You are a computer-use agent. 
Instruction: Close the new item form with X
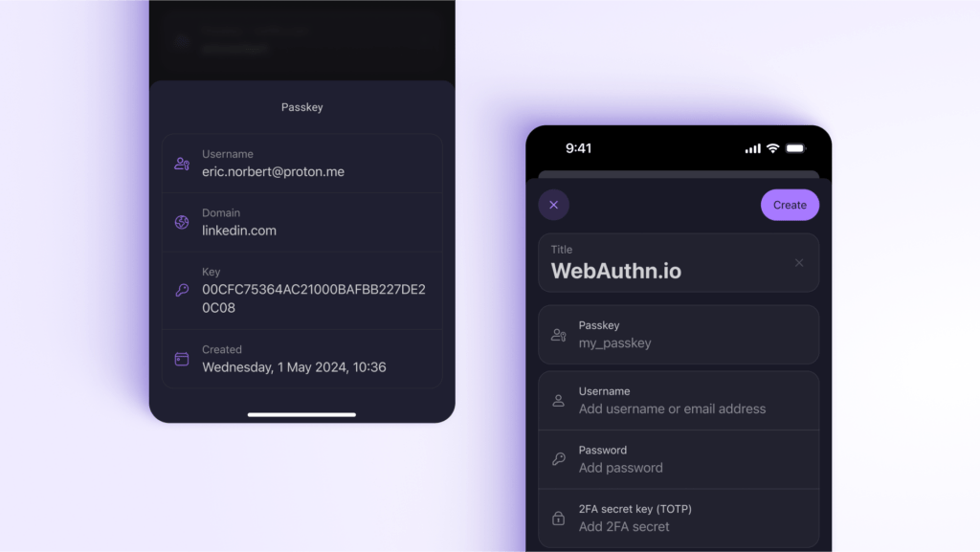pos(553,205)
